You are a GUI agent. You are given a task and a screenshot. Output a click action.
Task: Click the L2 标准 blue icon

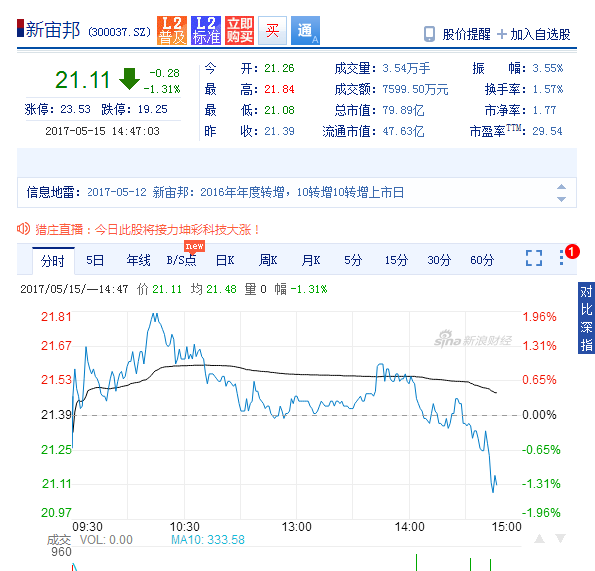[x=206, y=30]
